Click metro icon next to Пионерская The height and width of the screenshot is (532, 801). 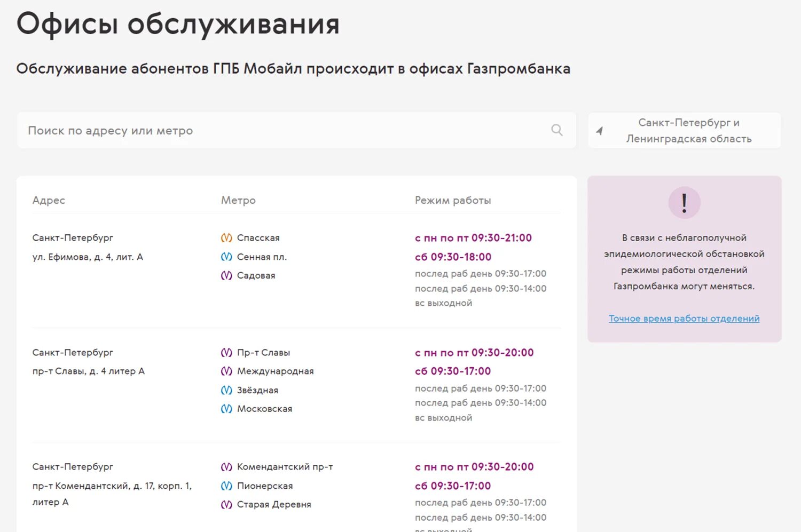226,486
